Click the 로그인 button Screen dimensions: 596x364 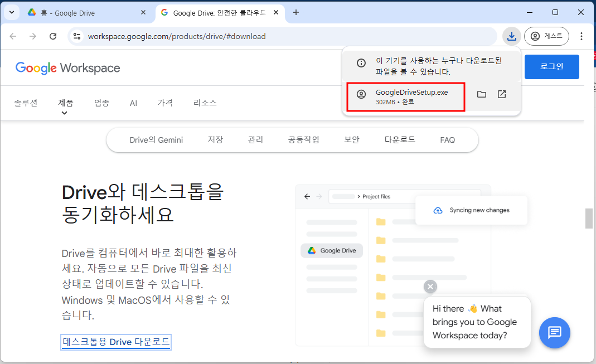point(551,66)
